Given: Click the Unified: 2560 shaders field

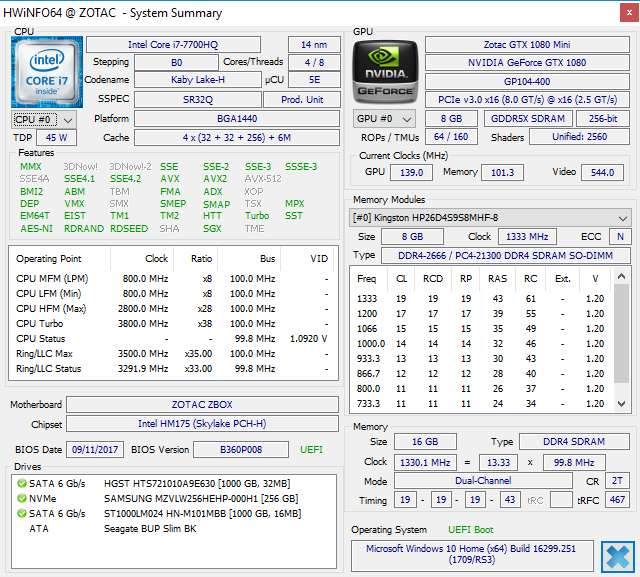Looking at the screenshot, I should point(579,137).
